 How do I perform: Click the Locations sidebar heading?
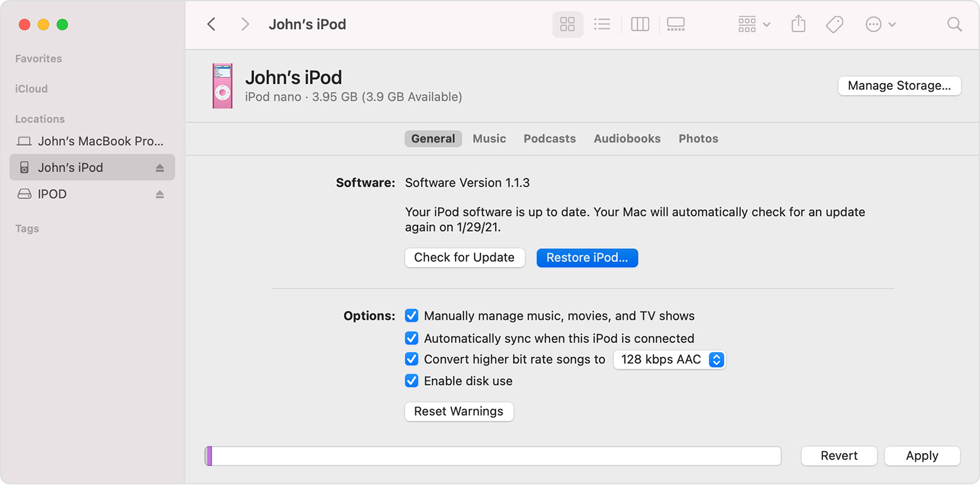click(x=40, y=119)
